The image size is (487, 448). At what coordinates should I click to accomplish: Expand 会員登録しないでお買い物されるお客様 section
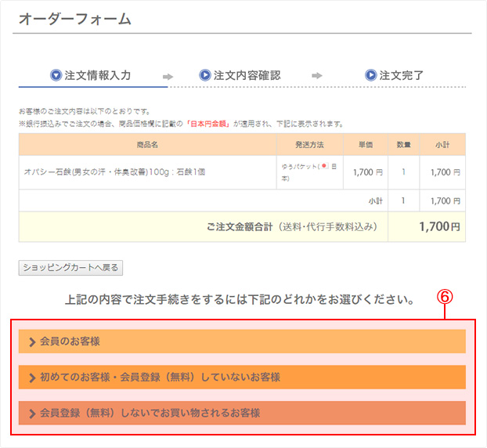(x=242, y=413)
